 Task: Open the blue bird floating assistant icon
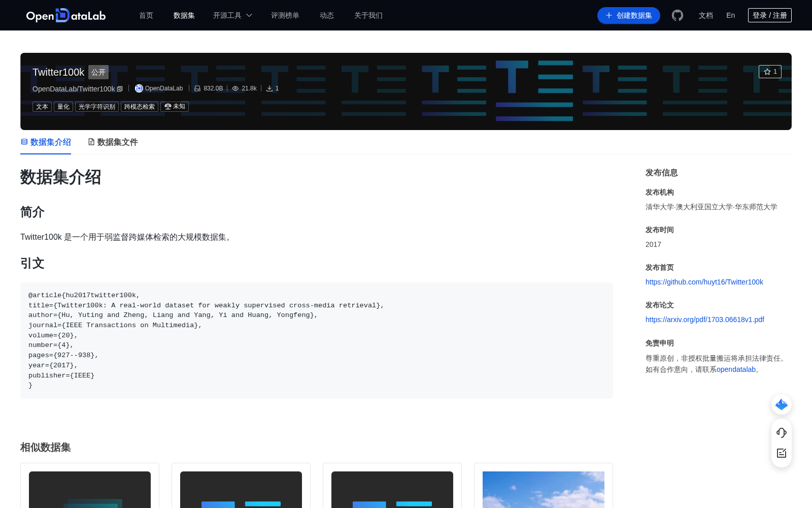click(x=782, y=404)
